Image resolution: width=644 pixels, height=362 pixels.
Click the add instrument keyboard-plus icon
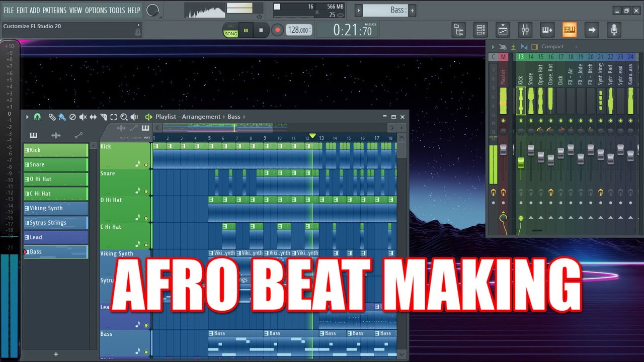pos(547,30)
